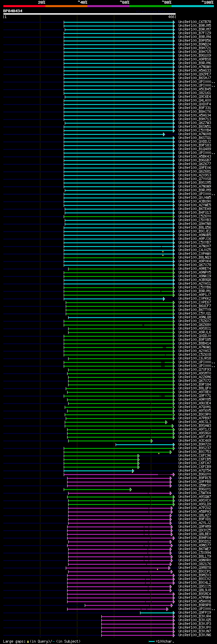Click the green ~80% legend segment
217x644 pixels.
coord(151,6)
